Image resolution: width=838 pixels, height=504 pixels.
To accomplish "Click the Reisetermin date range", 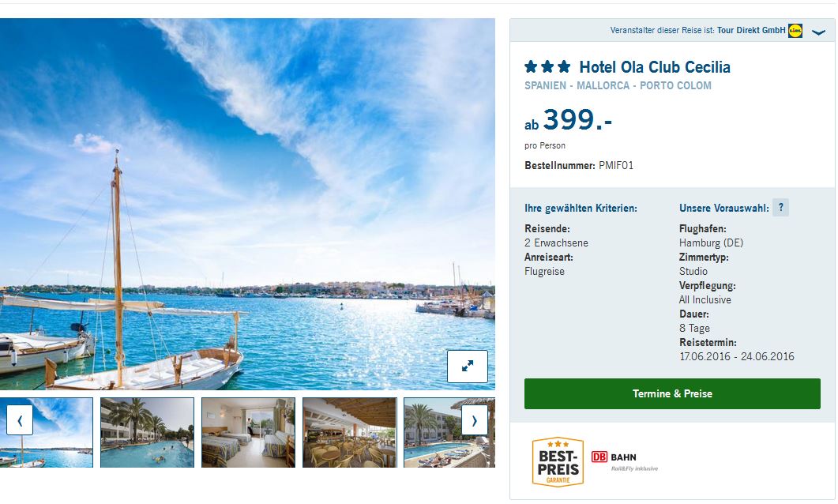I will point(736,356).
